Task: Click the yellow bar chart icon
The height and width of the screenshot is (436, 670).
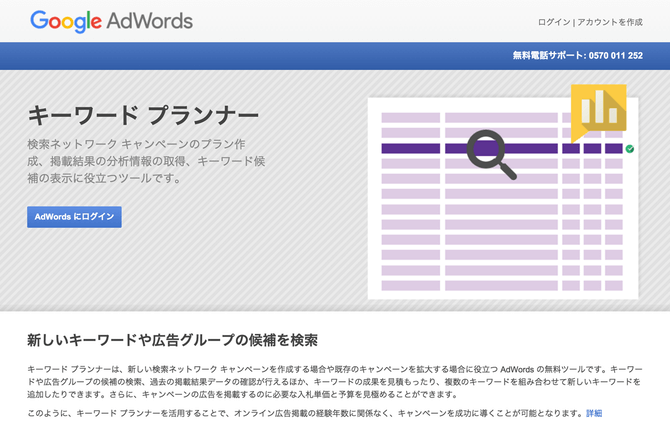Action: (x=599, y=109)
